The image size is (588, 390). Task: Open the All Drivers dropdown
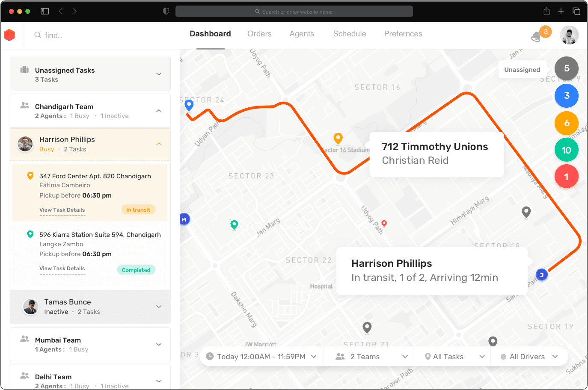pos(529,357)
